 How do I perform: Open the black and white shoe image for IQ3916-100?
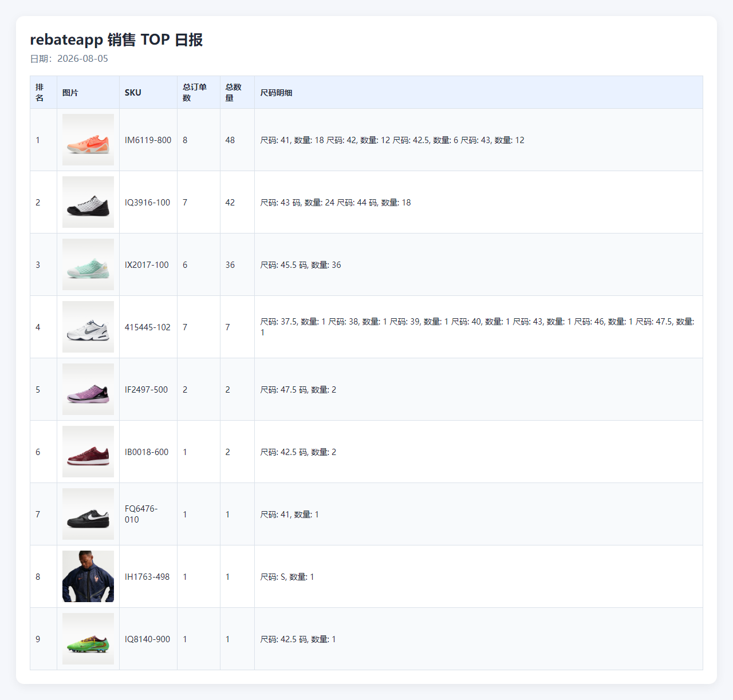click(88, 202)
